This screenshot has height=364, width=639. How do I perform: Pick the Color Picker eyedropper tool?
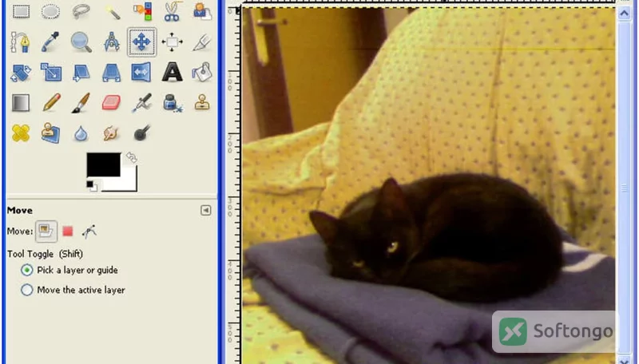[x=50, y=42]
